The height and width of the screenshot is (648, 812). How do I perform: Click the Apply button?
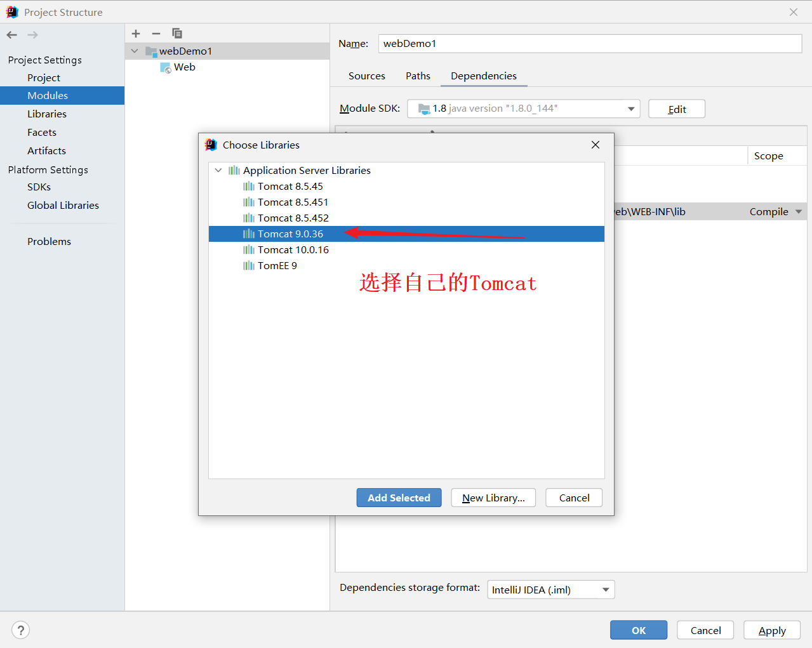(x=772, y=630)
